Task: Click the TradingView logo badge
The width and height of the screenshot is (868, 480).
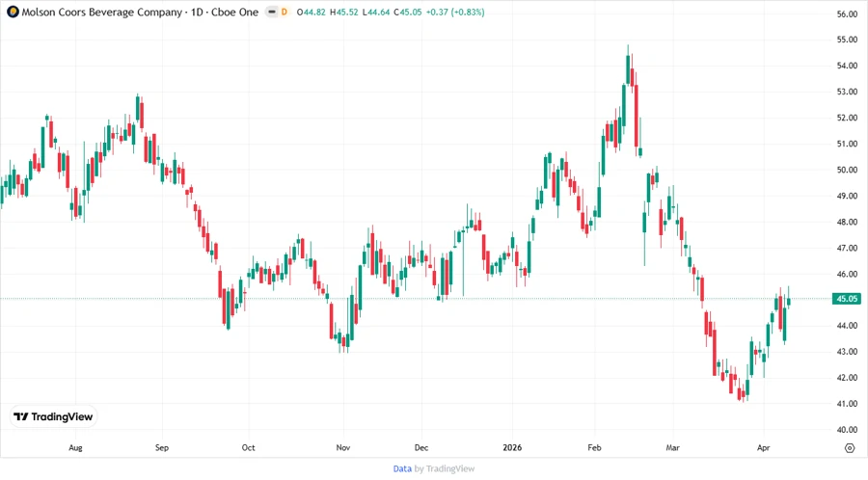Action: tap(54, 417)
